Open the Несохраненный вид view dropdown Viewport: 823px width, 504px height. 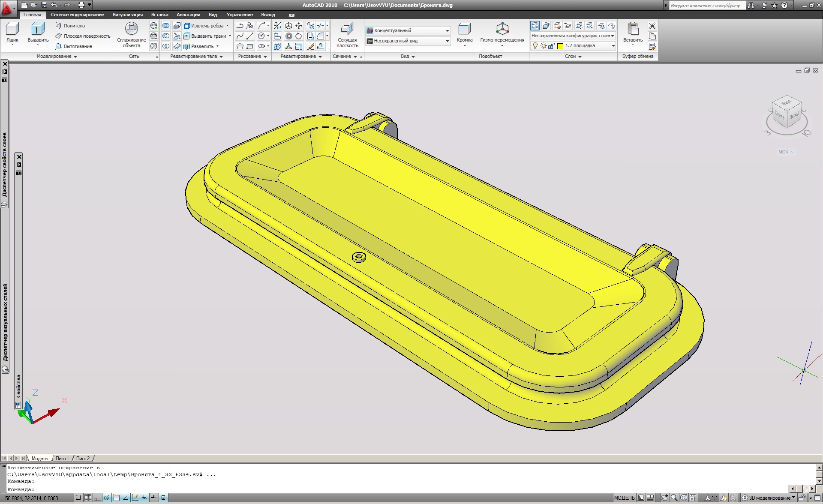point(408,41)
